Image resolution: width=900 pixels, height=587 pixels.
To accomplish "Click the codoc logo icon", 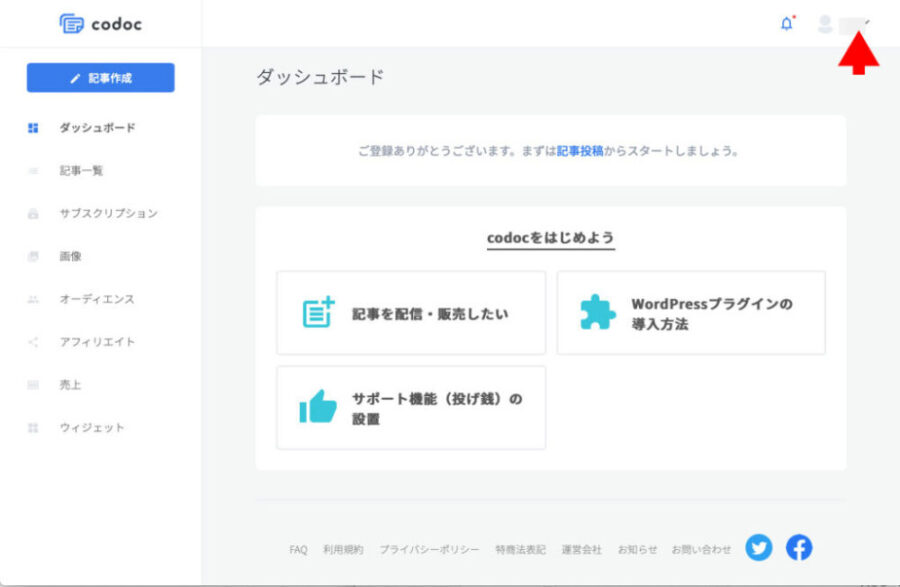I will tap(72, 24).
